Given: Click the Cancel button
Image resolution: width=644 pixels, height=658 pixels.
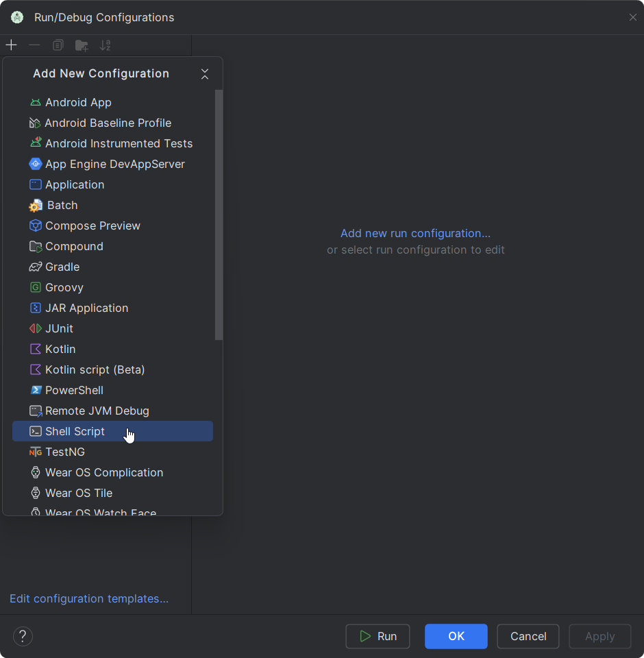Looking at the screenshot, I should tap(528, 636).
